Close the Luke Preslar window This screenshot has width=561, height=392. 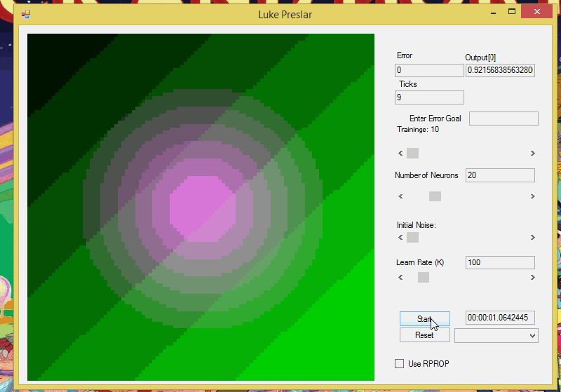(537, 12)
